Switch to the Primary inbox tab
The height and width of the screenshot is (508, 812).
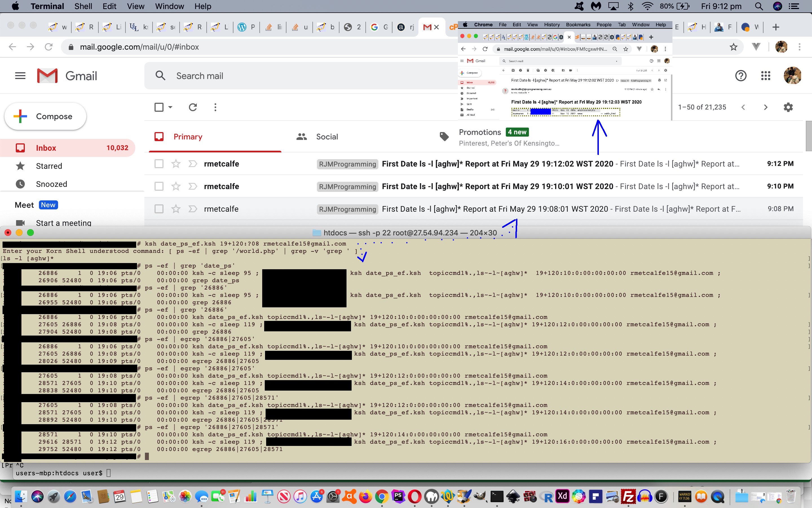pos(215,136)
